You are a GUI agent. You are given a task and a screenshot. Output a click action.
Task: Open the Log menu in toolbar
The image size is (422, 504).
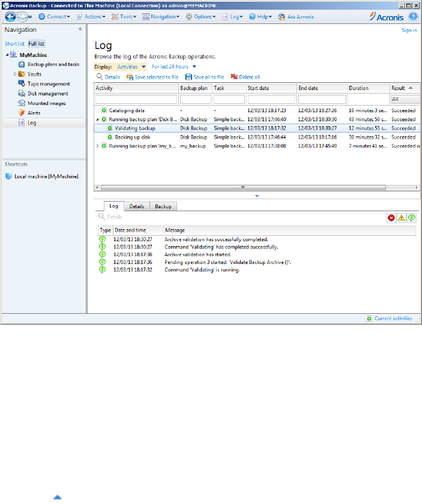[232, 17]
